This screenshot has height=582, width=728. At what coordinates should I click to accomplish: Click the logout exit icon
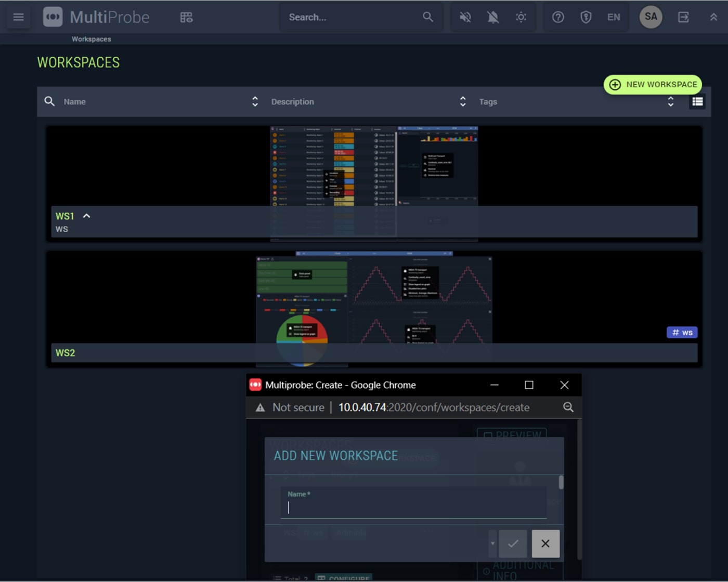coord(683,17)
